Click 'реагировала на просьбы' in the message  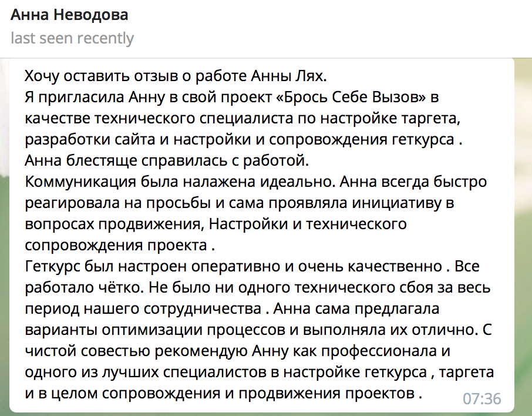117,203
